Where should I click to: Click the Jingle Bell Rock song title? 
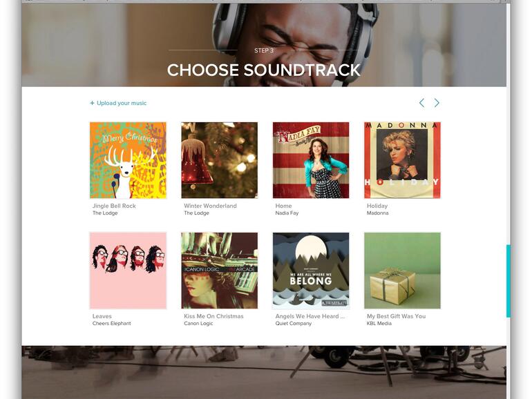(114, 206)
